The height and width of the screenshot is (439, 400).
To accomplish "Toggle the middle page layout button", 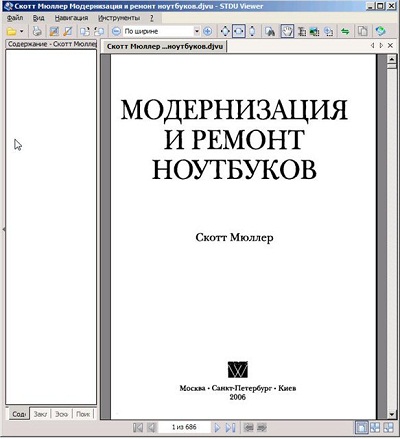I will pyautogui.click(x=375, y=428).
